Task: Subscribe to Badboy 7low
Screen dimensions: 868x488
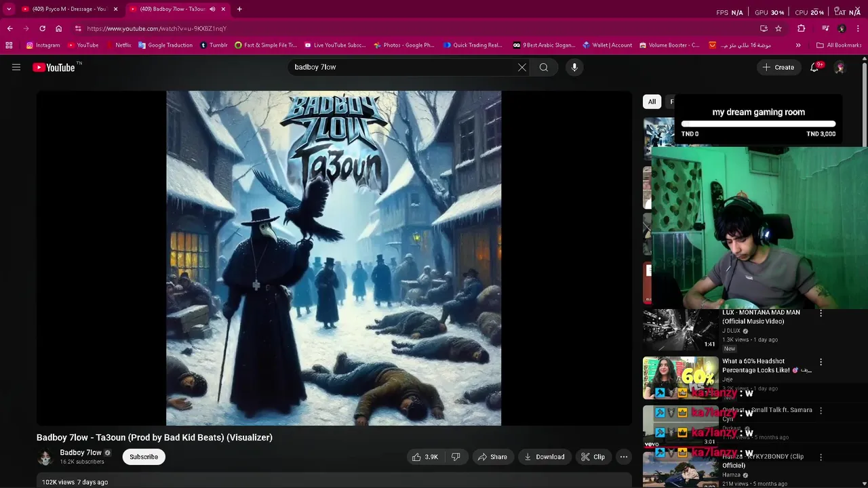Action: click(144, 457)
